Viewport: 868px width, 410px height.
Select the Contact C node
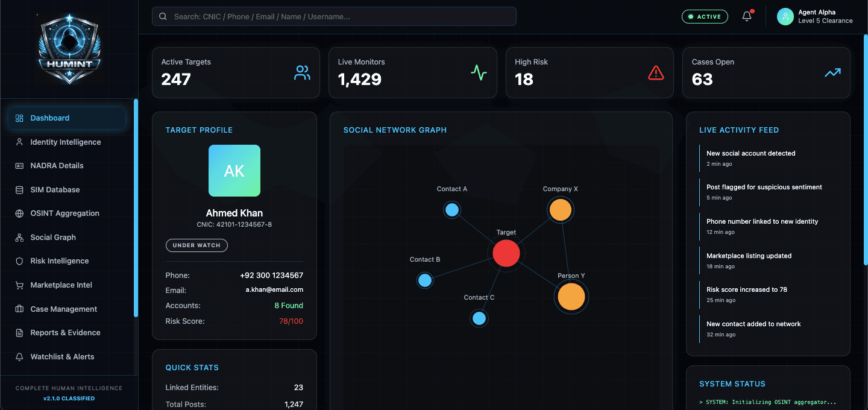[x=479, y=318]
